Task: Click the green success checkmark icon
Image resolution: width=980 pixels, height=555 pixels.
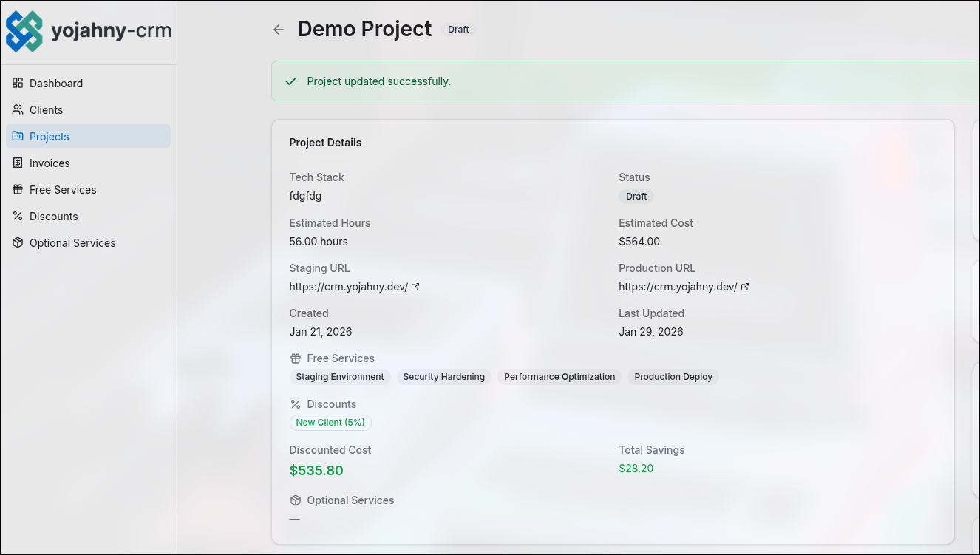Action: [x=291, y=81]
